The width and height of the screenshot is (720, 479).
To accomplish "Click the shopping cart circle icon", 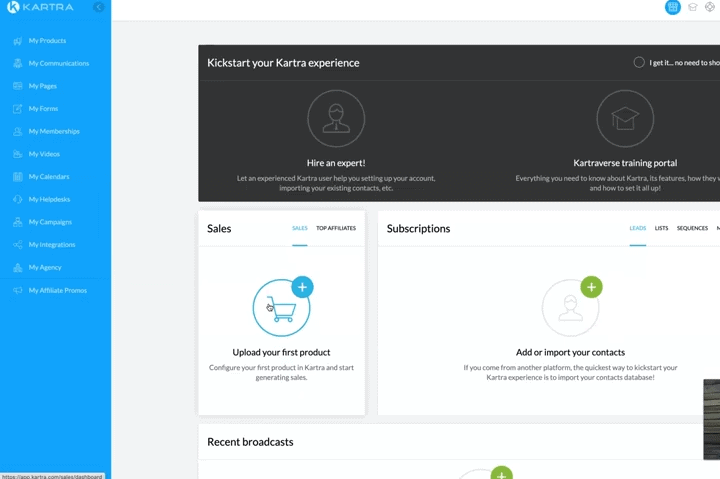I will (281, 308).
